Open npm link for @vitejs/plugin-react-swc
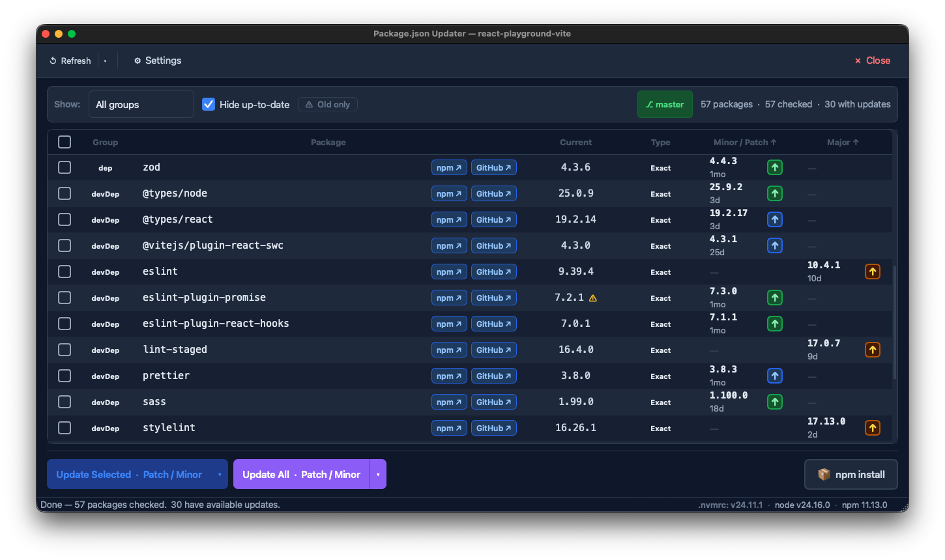The height and width of the screenshot is (560, 945). [449, 245]
